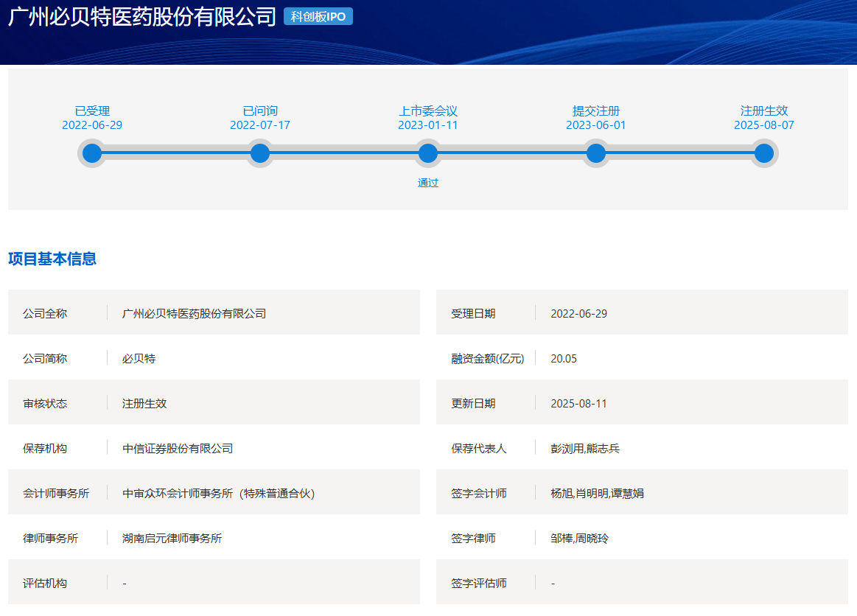Click the 已受理 timeline circle marker

point(92,153)
